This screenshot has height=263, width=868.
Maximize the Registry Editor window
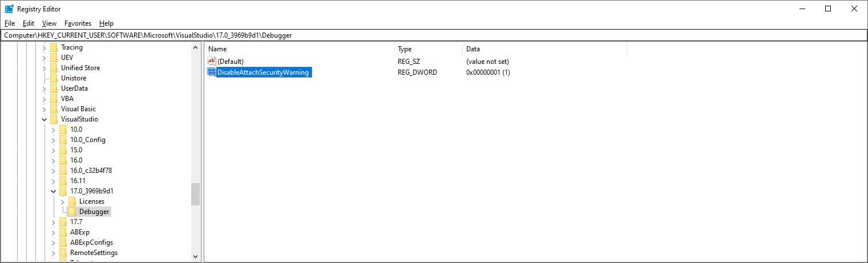(828, 9)
